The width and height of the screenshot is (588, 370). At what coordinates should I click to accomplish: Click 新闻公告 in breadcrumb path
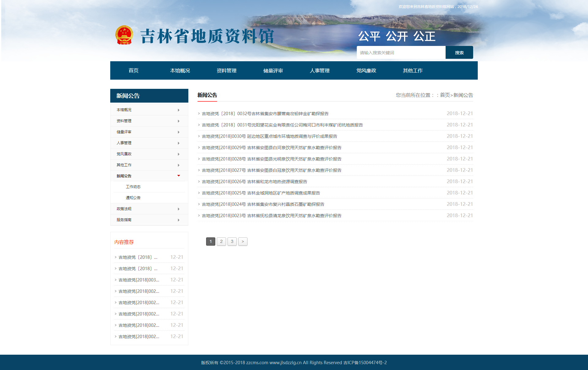point(463,95)
